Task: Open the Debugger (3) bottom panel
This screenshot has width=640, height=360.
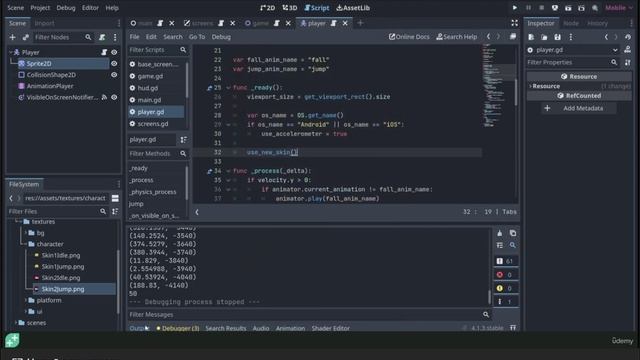Action: pyautogui.click(x=178, y=328)
